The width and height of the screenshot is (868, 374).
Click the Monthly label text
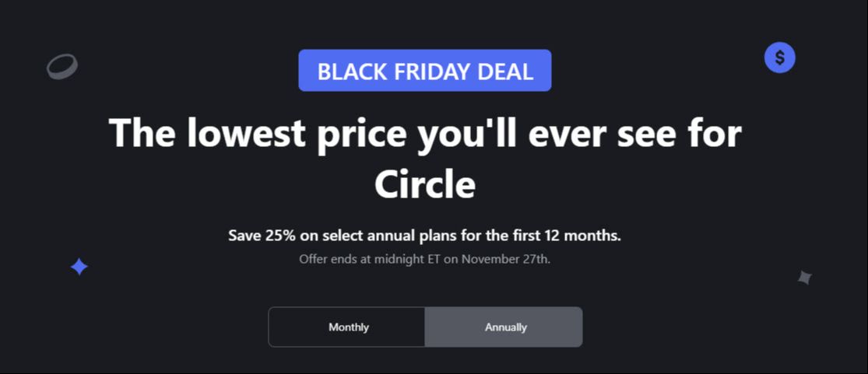point(349,327)
